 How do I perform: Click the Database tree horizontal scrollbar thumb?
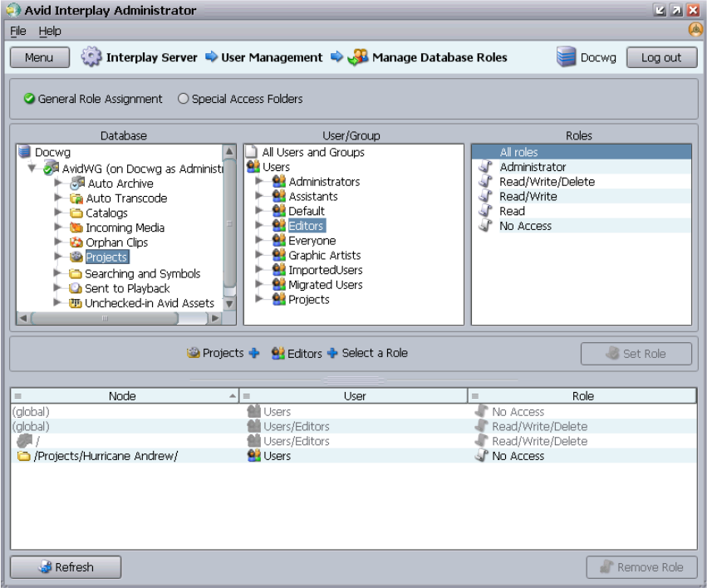coord(105,318)
